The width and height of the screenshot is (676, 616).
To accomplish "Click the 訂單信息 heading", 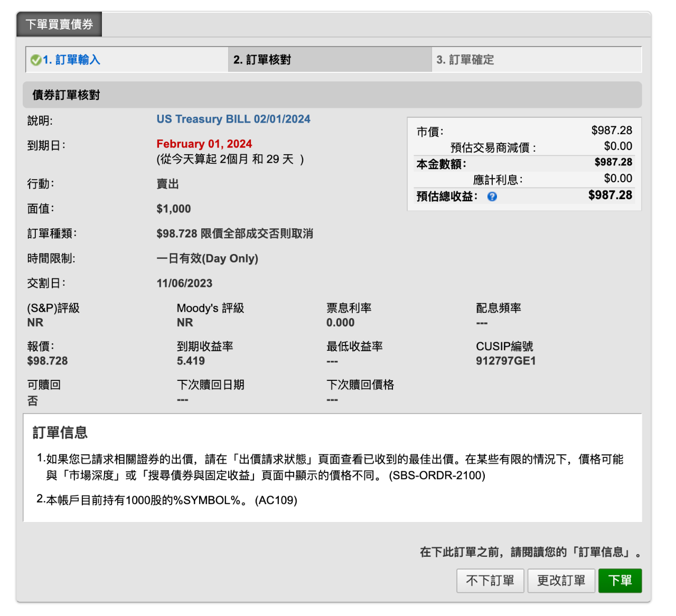I will (x=60, y=432).
